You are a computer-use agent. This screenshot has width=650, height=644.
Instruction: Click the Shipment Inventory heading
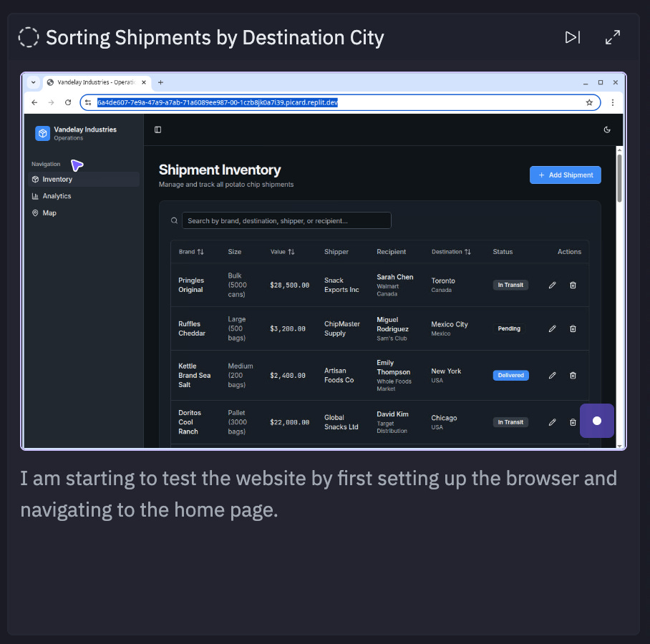220,170
